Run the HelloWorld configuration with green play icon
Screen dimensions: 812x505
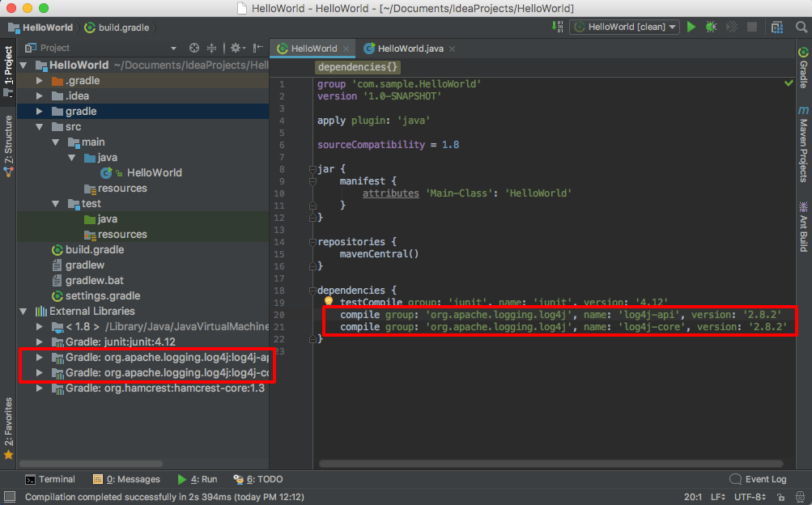pos(691,27)
